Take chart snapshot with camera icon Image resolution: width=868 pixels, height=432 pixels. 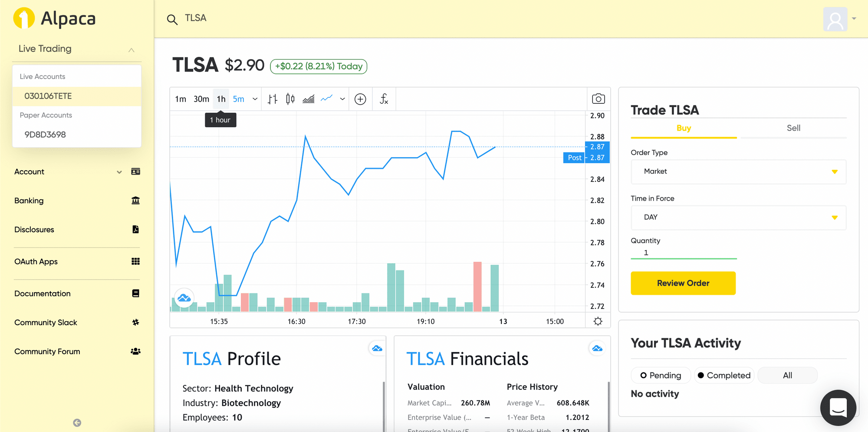598,99
